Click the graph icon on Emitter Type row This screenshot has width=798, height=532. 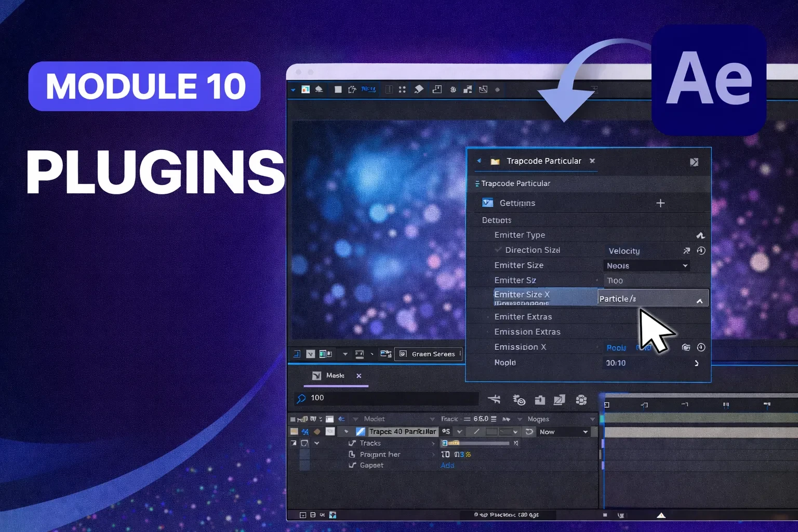tap(700, 235)
